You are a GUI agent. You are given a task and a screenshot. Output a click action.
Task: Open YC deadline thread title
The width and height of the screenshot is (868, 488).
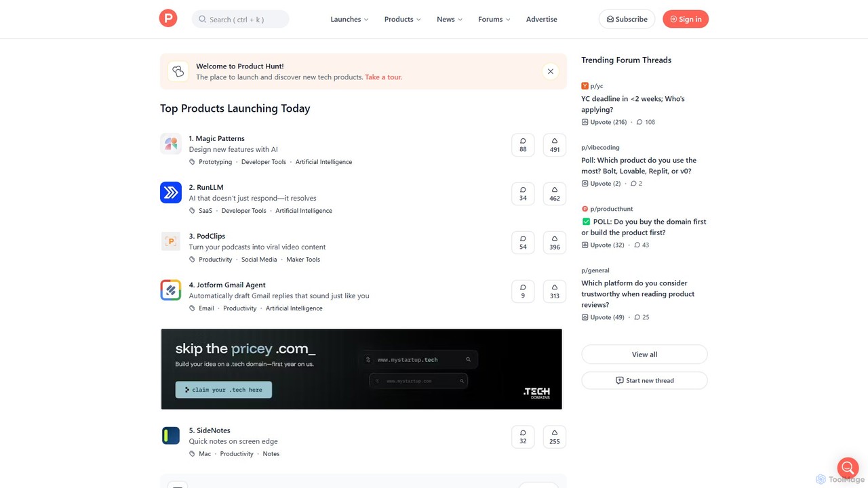pyautogui.click(x=633, y=104)
